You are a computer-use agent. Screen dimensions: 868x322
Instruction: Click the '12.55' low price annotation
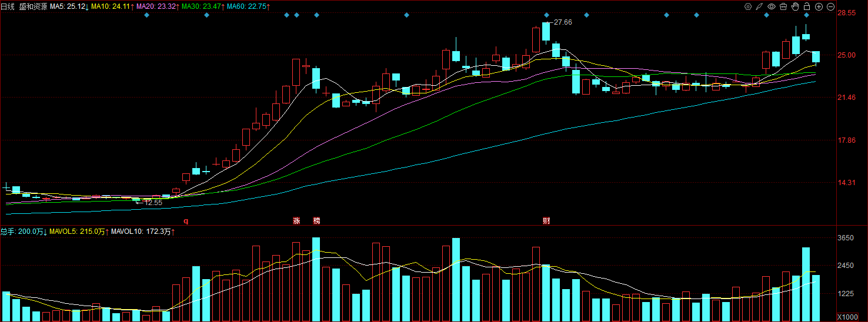[x=153, y=203]
